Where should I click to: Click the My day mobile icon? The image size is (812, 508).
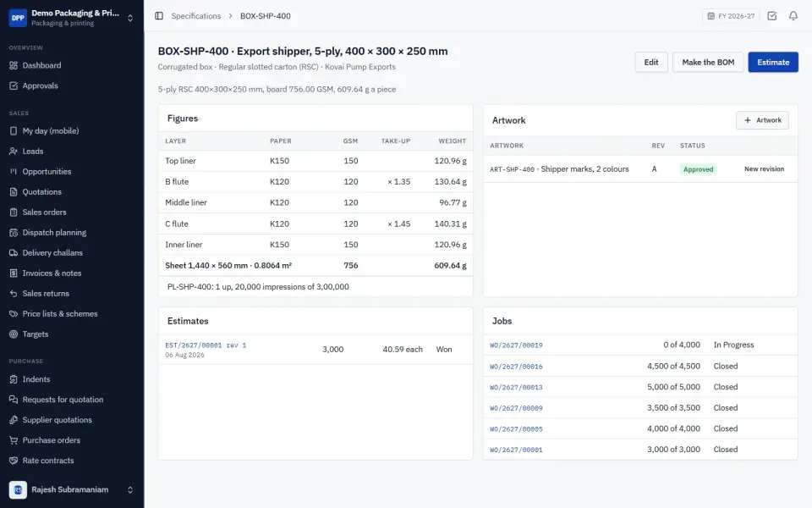[14, 130]
